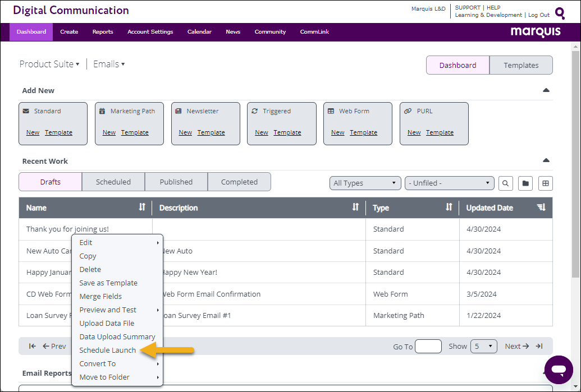The width and height of the screenshot is (581, 392).
Task: Switch to the Scheduled tab
Action: pos(113,182)
